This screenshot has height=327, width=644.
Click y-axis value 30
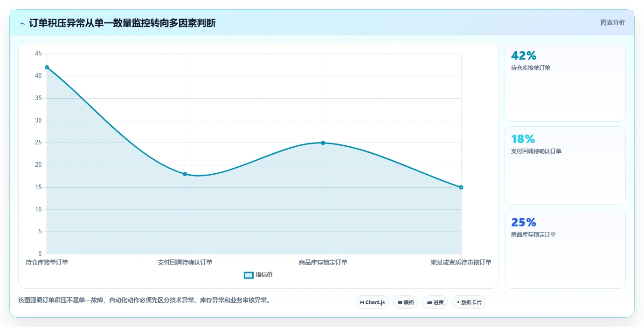38,121
